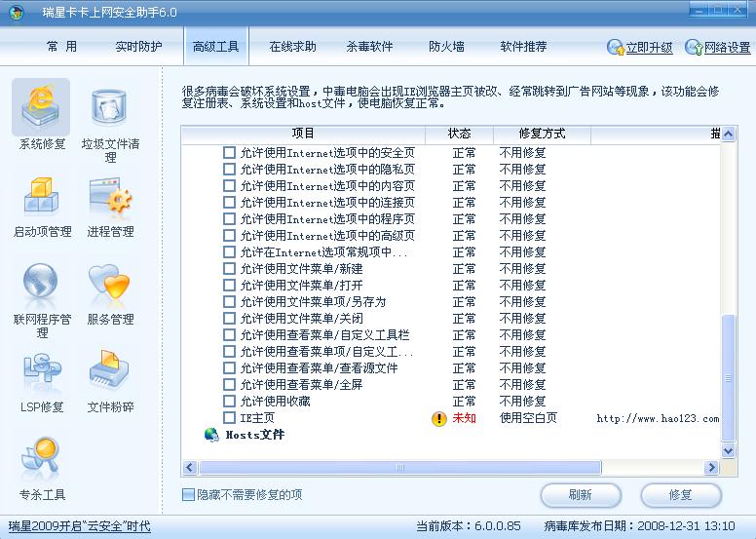Click the 使用空白页 repair method cell
This screenshot has height=539, width=756.
[x=528, y=418]
